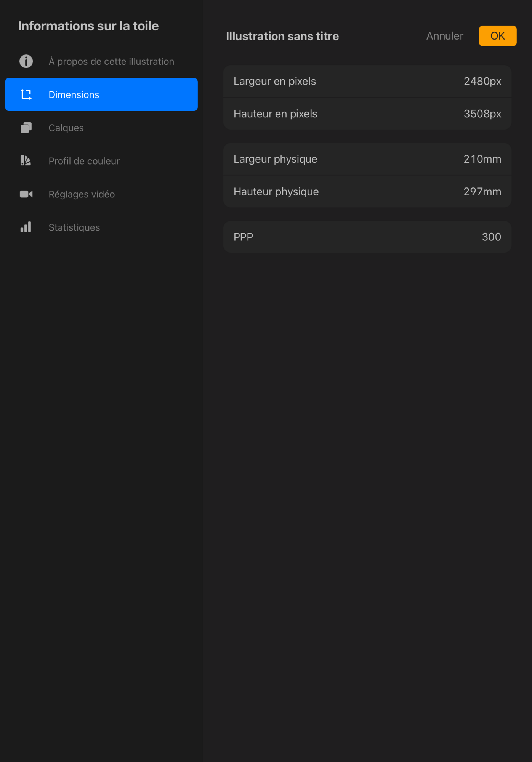Open À propos de cette illustration
Viewport: 532px width, 762px height.
[x=111, y=61]
